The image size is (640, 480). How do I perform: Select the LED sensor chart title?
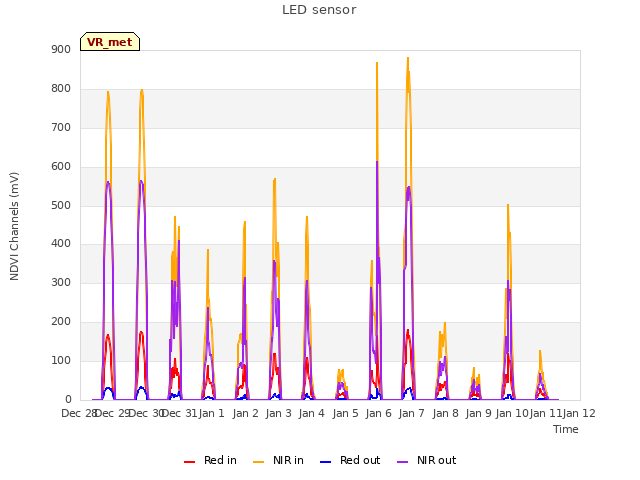pos(319,10)
